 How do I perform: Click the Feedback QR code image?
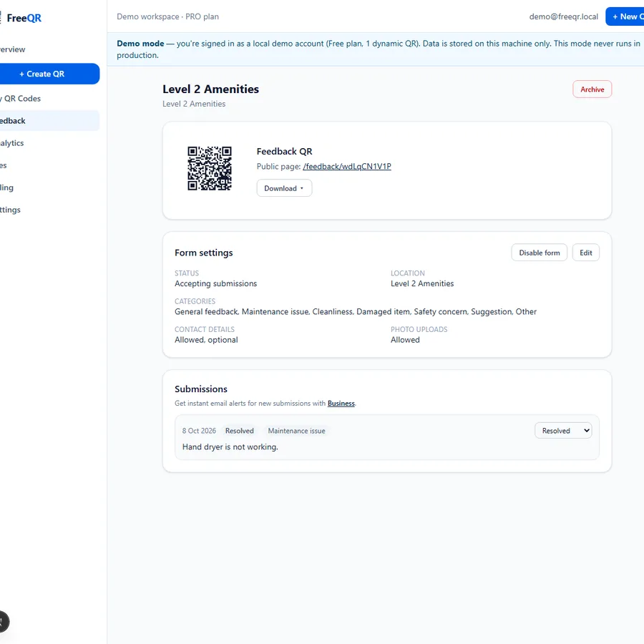click(x=210, y=168)
